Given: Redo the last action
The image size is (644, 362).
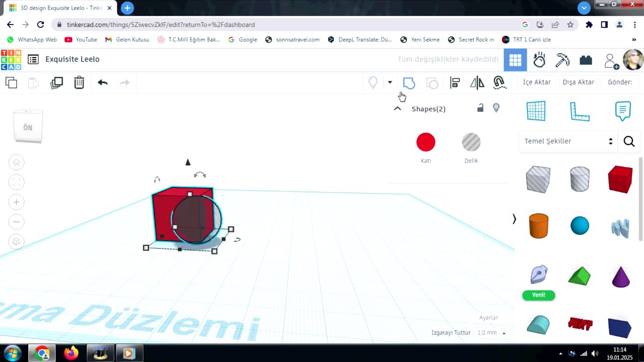Looking at the screenshot, I should tap(125, 82).
